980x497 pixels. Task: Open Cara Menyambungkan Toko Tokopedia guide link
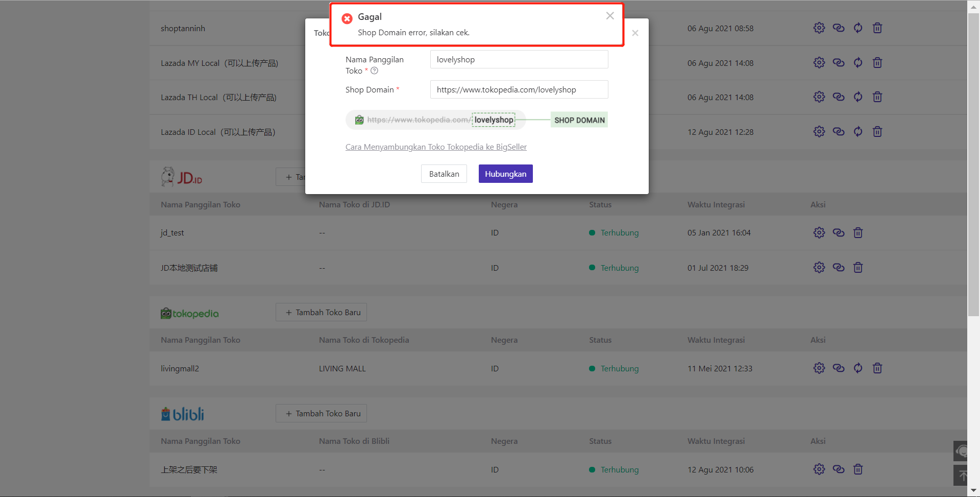point(436,147)
